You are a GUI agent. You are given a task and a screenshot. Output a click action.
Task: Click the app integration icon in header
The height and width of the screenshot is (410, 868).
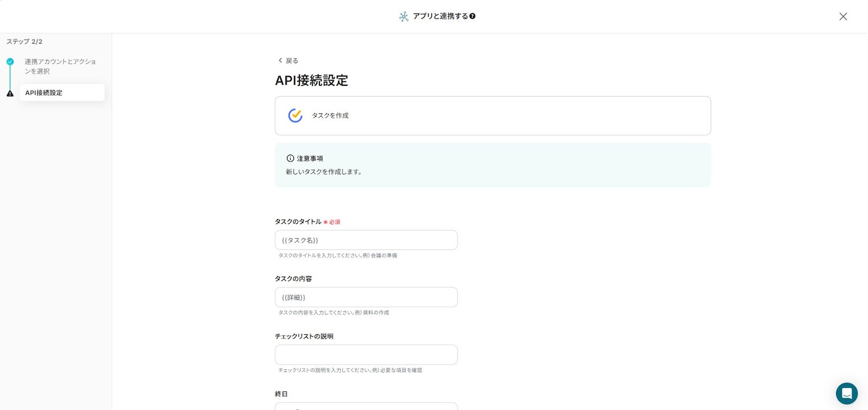click(404, 17)
